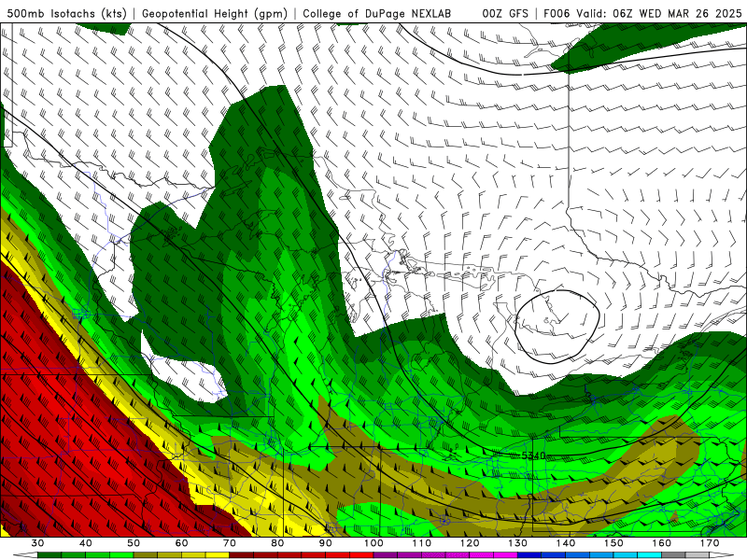Select the cyan 155-160 kt legend swatch

tap(650, 555)
